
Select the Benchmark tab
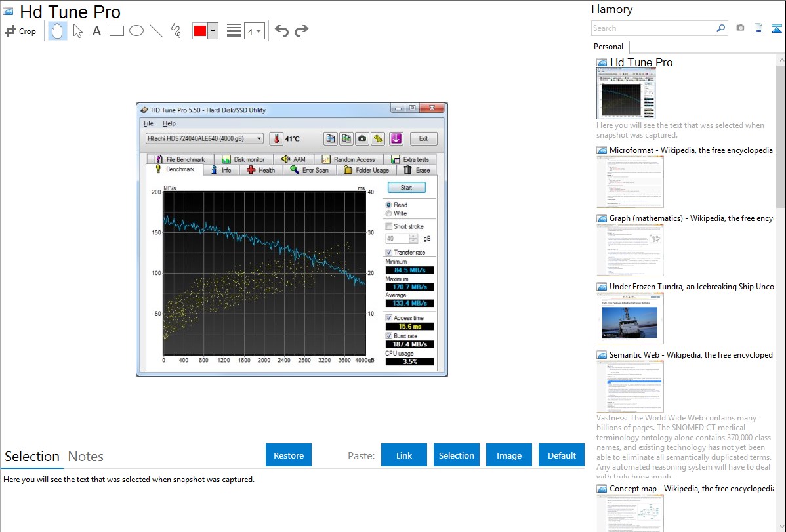pyautogui.click(x=175, y=169)
